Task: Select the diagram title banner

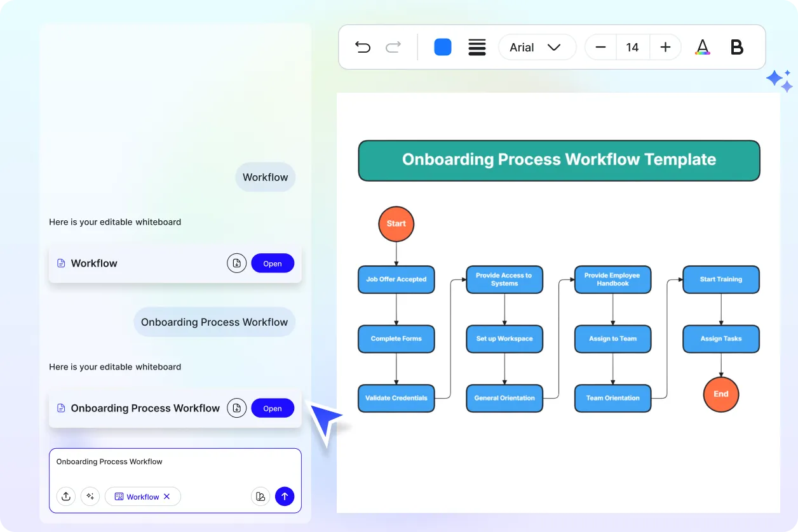Action: 559,160
